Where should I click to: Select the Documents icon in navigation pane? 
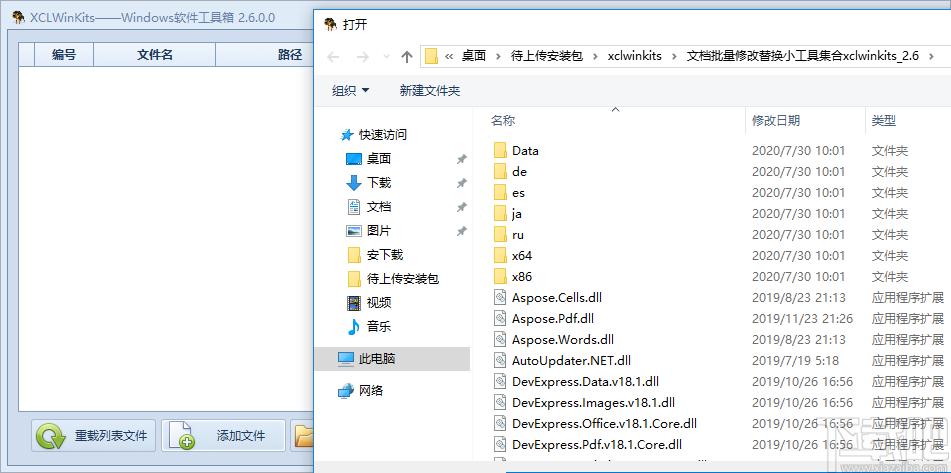click(x=354, y=207)
